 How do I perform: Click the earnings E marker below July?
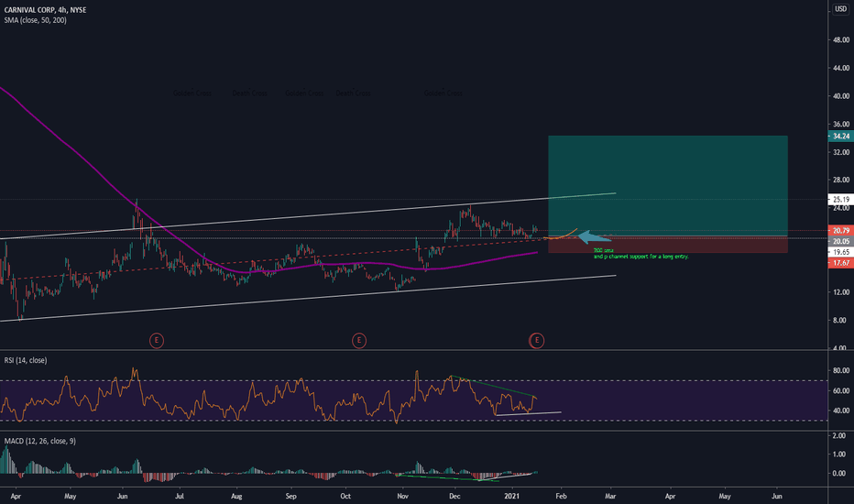[157, 341]
